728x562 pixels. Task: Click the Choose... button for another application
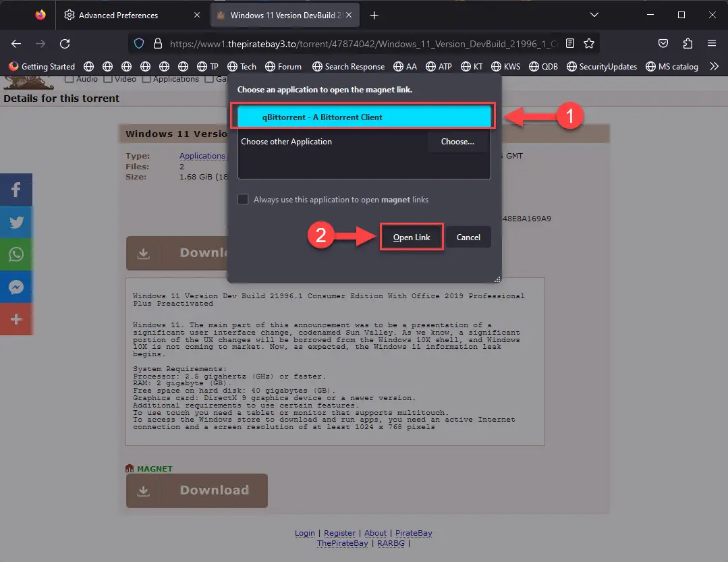point(457,142)
